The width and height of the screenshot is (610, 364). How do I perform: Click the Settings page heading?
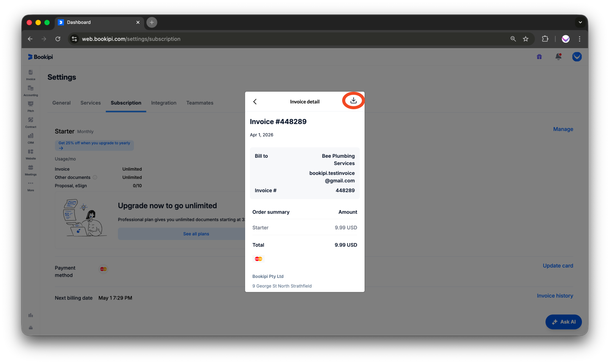[x=62, y=77]
